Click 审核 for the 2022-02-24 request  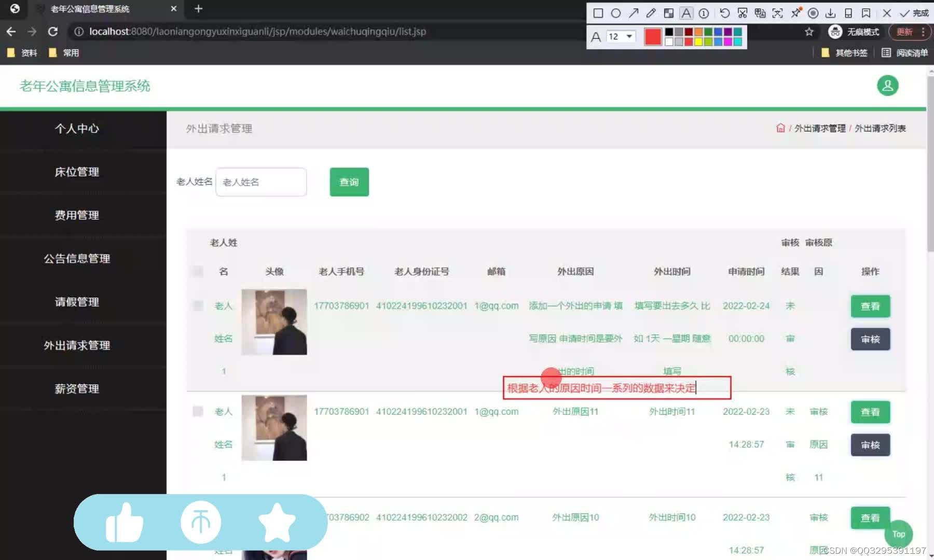870,339
